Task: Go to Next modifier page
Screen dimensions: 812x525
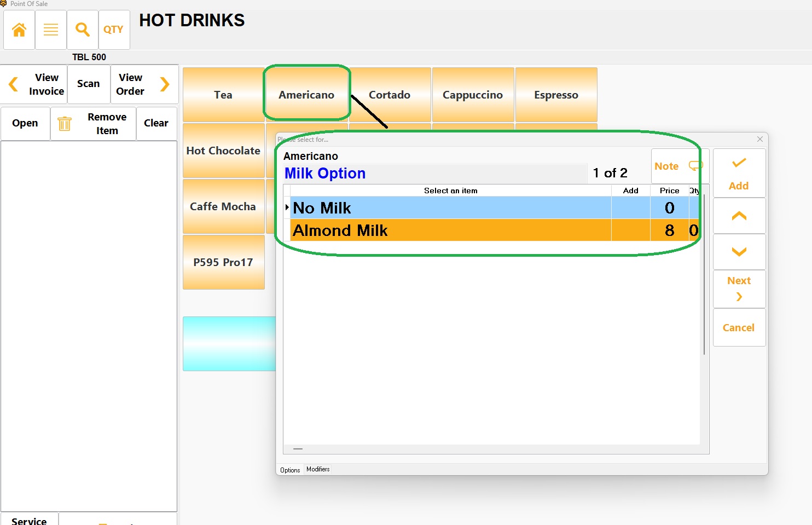Action: coord(739,289)
